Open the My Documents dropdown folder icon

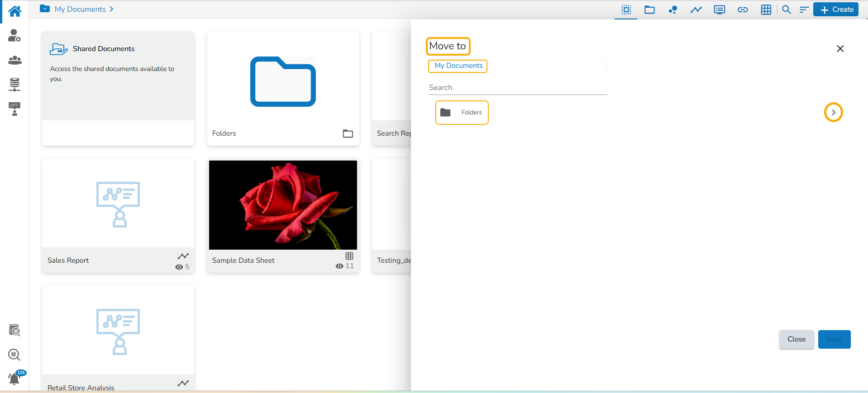tap(45, 9)
